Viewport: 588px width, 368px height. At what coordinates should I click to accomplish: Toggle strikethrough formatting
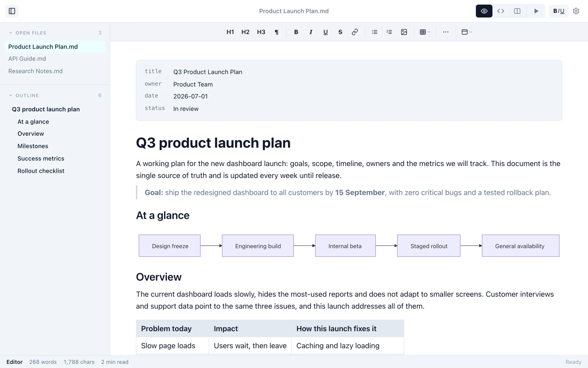pos(340,32)
